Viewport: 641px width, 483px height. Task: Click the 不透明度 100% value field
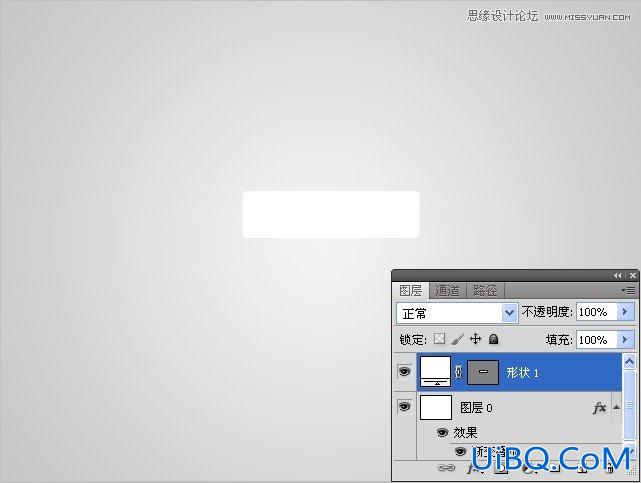click(x=596, y=312)
